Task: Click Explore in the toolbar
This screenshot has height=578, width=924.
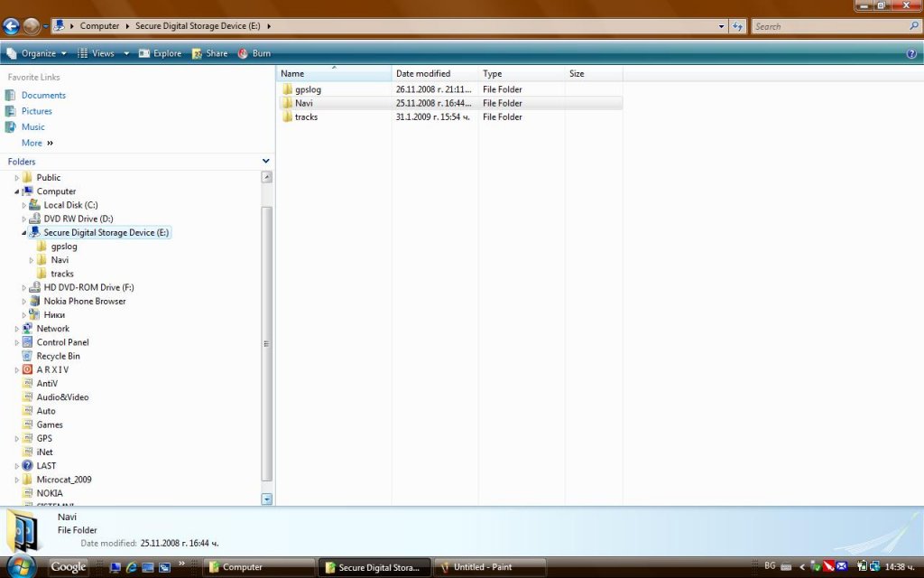Action: (161, 53)
